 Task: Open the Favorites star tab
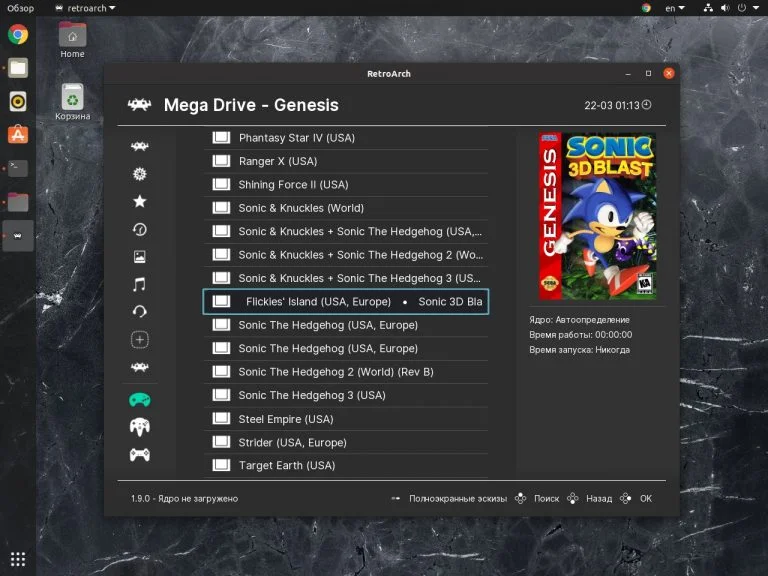(x=140, y=201)
